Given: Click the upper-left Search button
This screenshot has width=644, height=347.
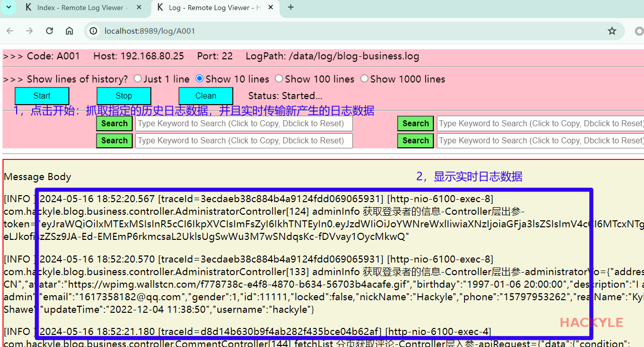Looking at the screenshot, I should (114, 124).
